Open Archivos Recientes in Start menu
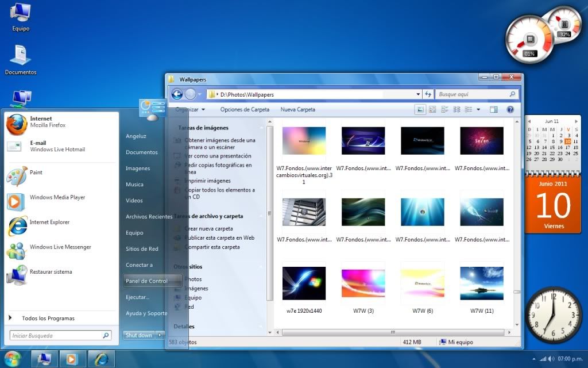This screenshot has height=368, width=588. (x=149, y=217)
